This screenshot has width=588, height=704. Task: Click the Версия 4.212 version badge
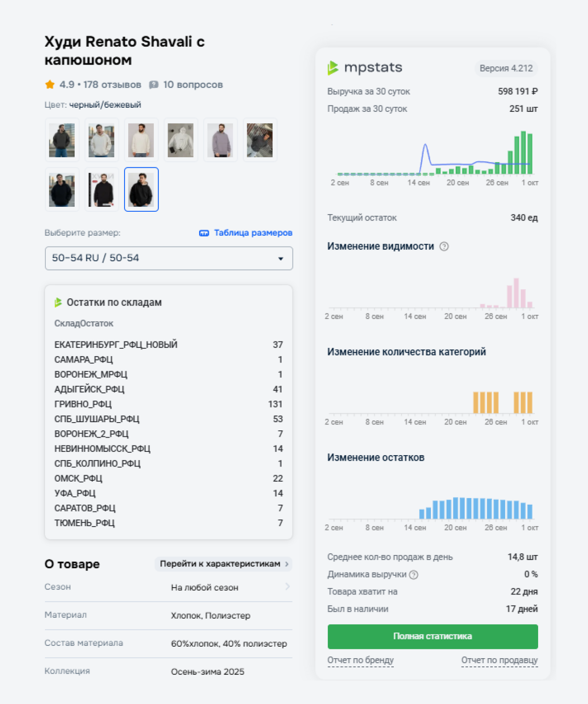(506, 68)
